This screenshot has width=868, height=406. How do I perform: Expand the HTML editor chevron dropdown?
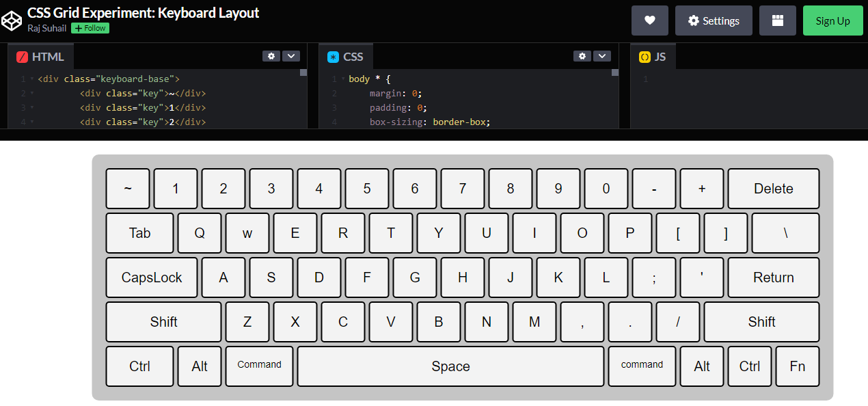290,56
